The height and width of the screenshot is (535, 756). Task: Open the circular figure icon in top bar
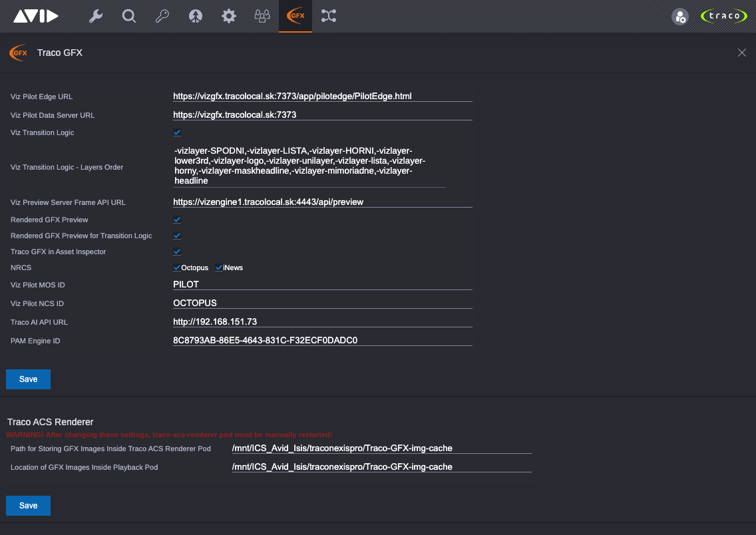[195, 16]
